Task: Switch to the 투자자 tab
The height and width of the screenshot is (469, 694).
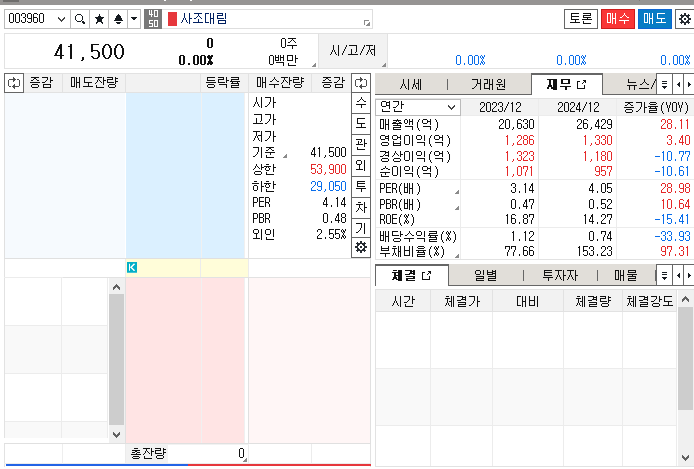Action: point(560,276)
